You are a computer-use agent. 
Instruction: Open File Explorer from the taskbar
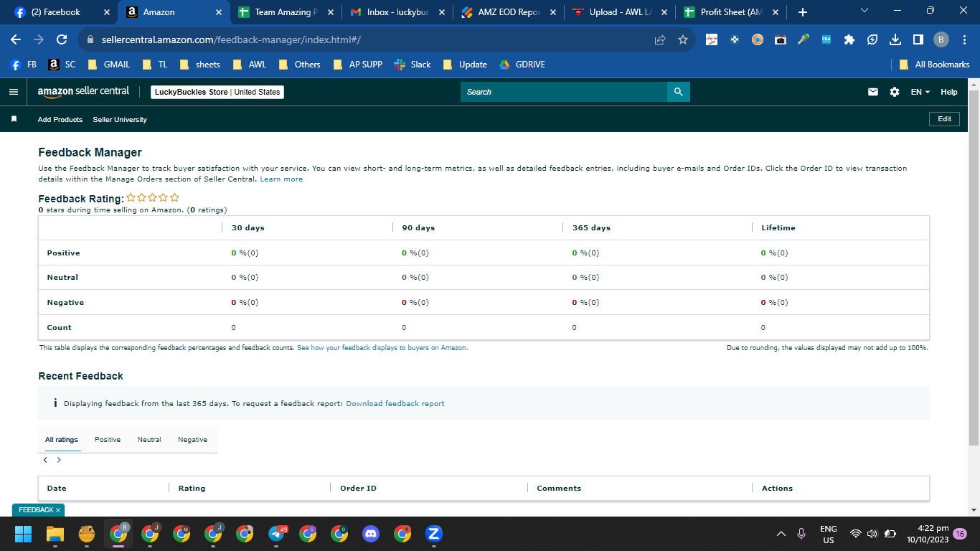(55, 534)
